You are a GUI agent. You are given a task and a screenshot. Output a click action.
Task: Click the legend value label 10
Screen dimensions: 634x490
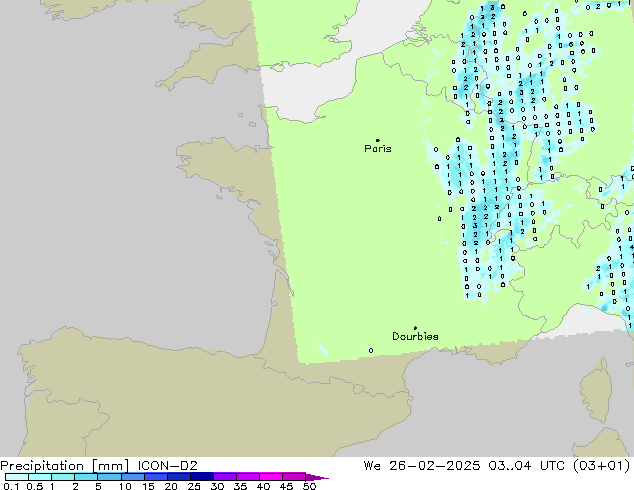click(x=125, y=486)
